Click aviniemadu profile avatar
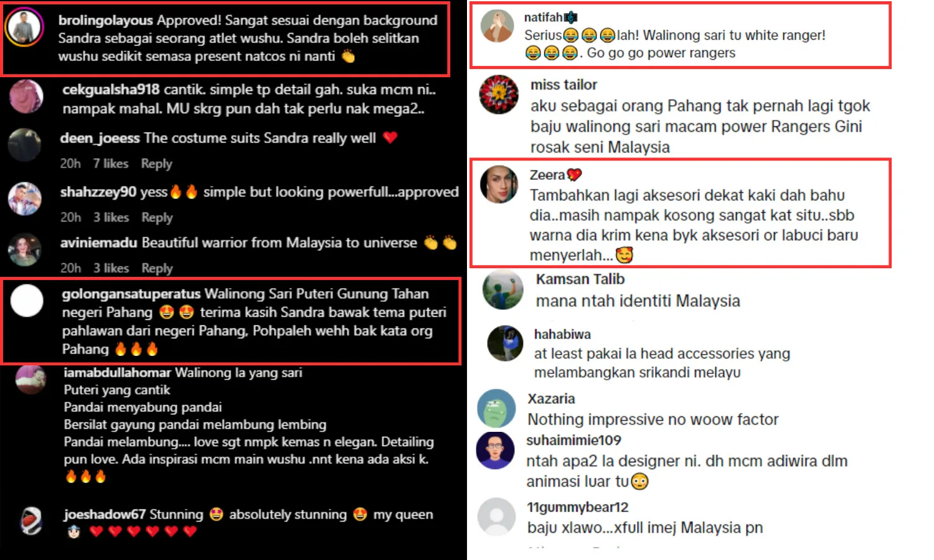Screen dimensions: 934x560 [x=24, y=250]
